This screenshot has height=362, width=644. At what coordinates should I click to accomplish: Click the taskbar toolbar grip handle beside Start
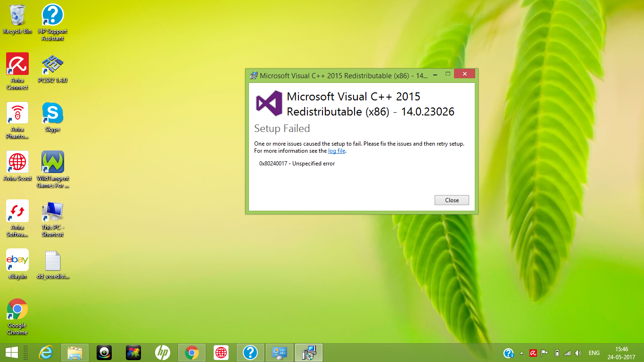pyautogui.click(x=25, y=353)
